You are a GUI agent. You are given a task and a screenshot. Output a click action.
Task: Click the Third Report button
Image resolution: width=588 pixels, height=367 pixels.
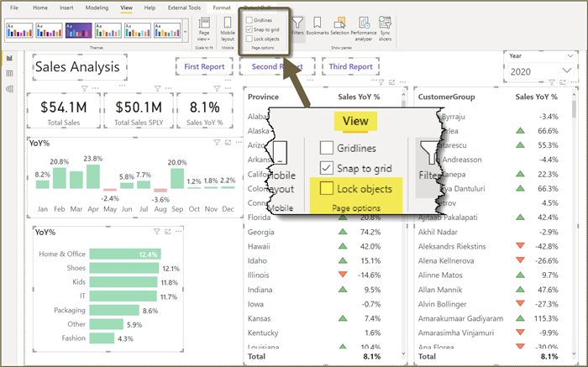(x=350, y=66)
